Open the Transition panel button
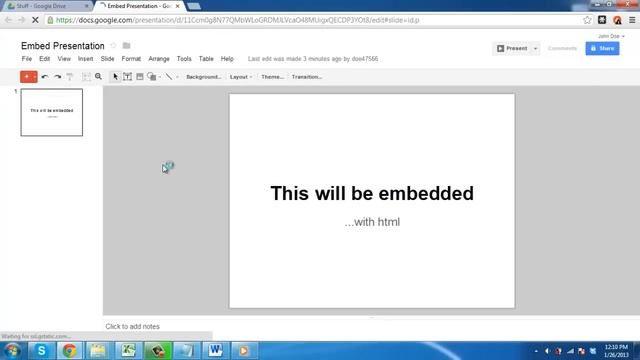Viewport: 640px width, 360px height. click(x=307, y=77)
